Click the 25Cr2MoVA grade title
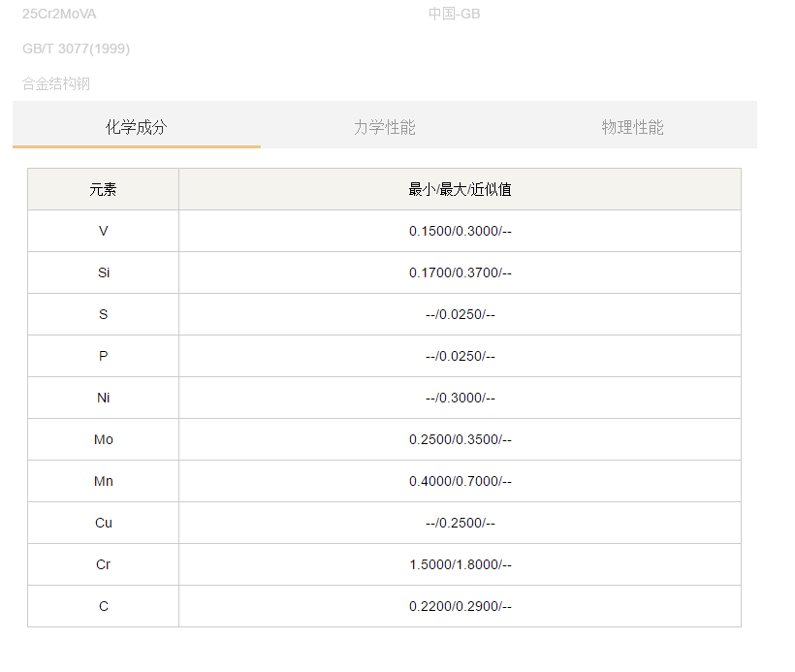The image size is (795, 672). click(x=59, y=14)
